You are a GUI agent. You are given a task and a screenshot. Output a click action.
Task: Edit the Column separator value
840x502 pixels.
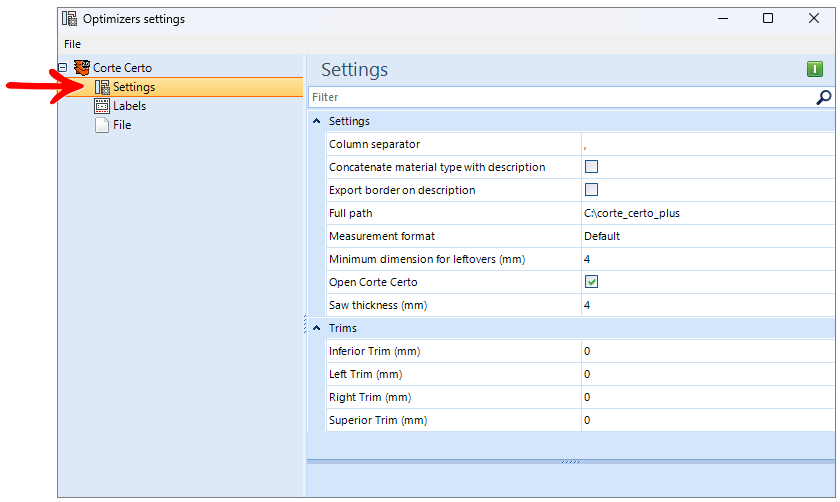pyautogui.click(x=708, y=144)
